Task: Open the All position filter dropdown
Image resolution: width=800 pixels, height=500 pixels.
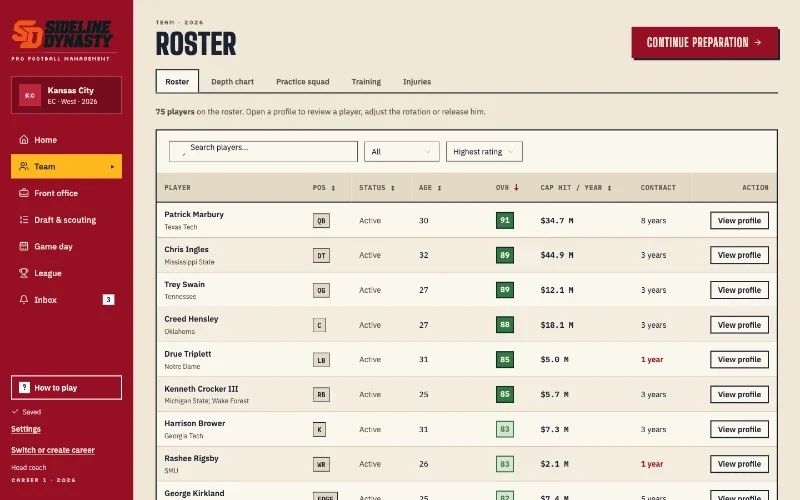Action: click(402, 152)
